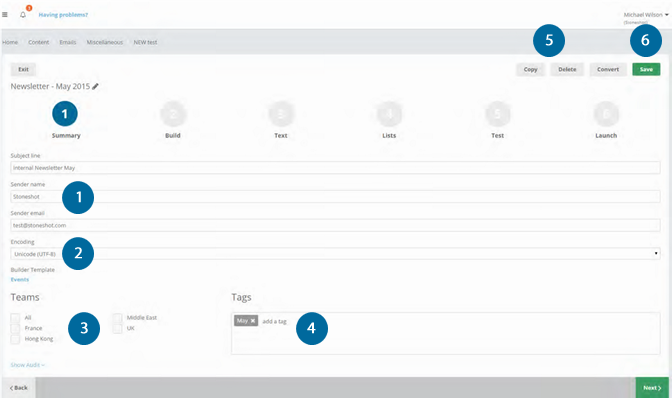Tick the France team checkbox

[x=15, y=328]
